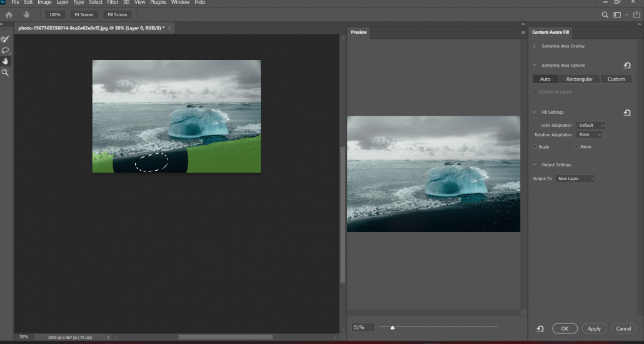Open the File menu
This screenshot has width=644, height=344.
tap(16, 2)
